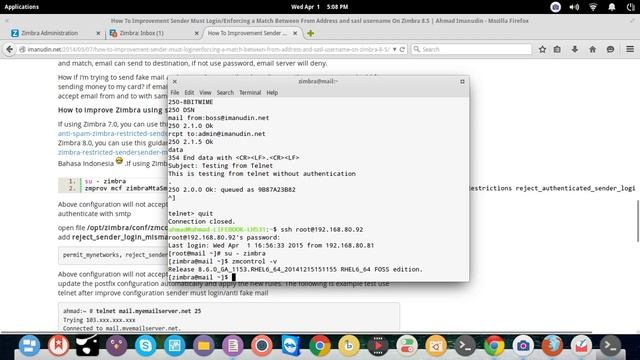
Task: Close the Zimbra Administration tab
Action: click(98, 33)
